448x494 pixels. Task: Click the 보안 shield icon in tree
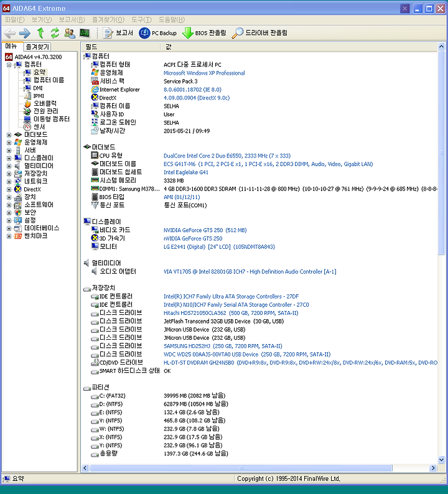pos(18,213)
